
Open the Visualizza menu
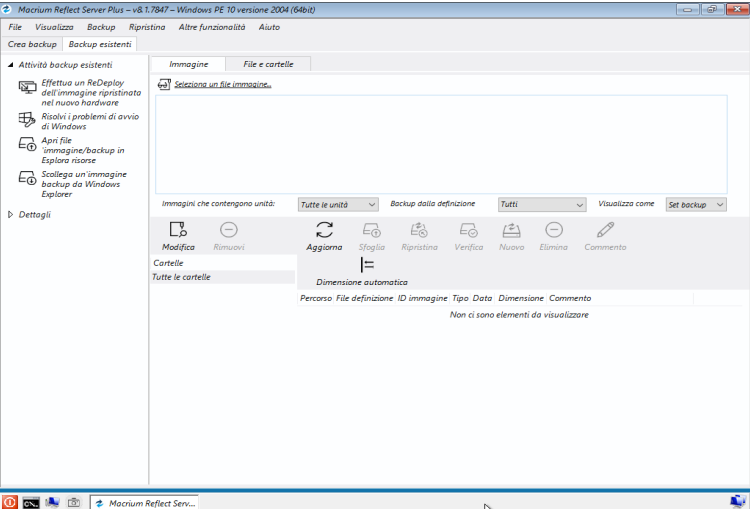click(x=54, y=27)
